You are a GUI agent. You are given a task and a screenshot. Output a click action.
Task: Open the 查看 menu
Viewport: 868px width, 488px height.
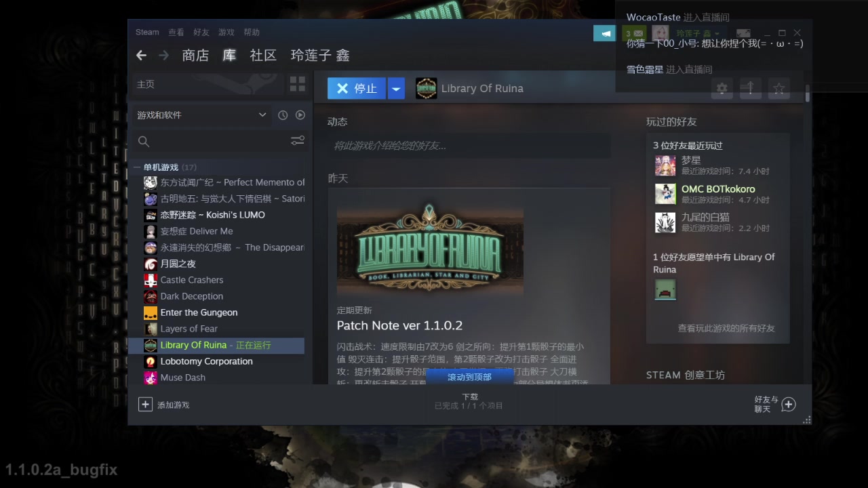[176, 32]
